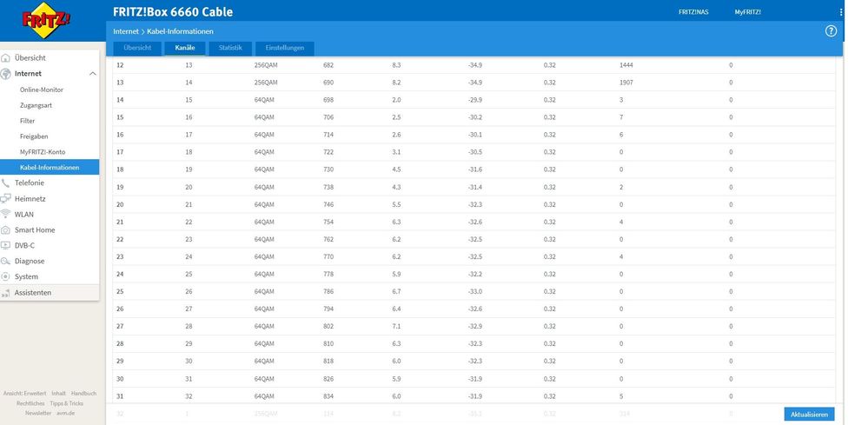
Task: Click frequency value 834
Action: 328,396
